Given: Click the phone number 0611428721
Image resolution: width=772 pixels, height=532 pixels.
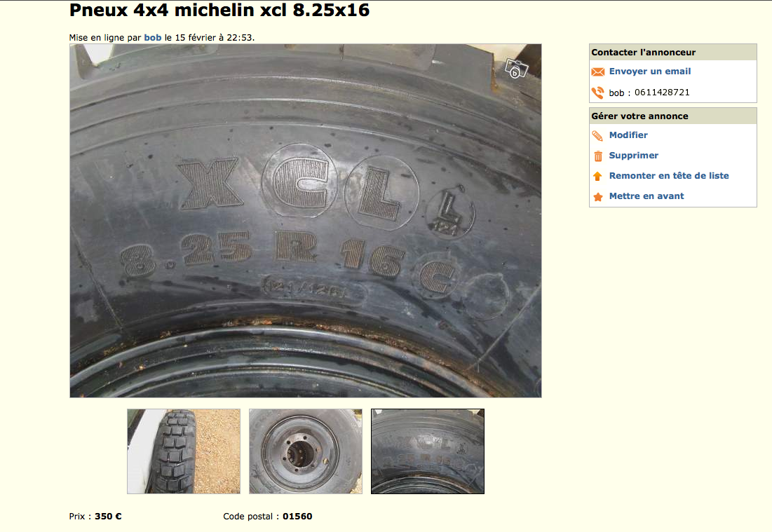Looking at the screenshot, I should (662, 93).
